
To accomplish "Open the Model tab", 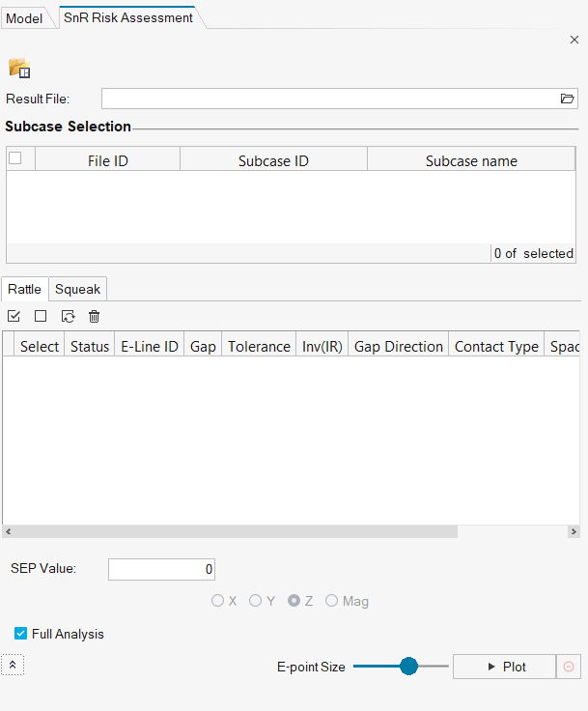I will point(24,18).
